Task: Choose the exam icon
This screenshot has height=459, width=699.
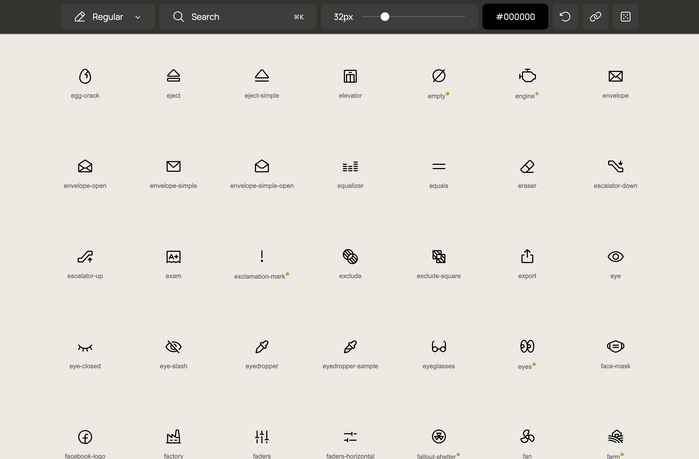Action: coord(173,257)
